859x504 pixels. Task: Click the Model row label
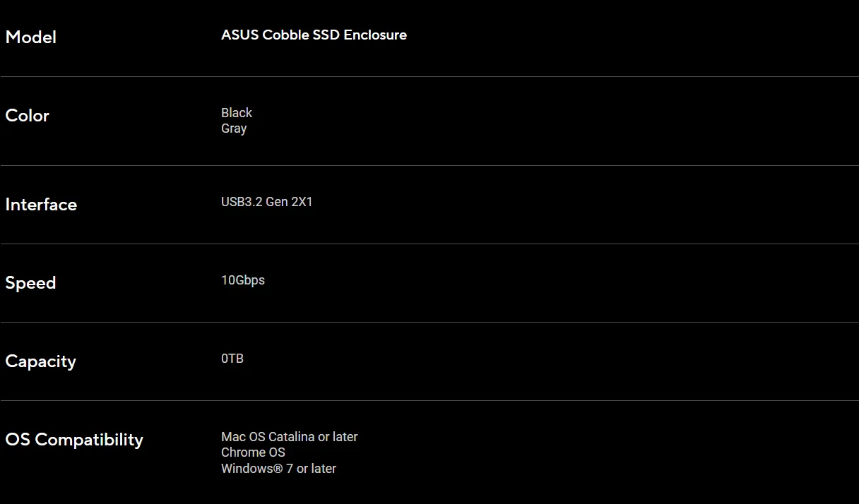coord(30,37)
